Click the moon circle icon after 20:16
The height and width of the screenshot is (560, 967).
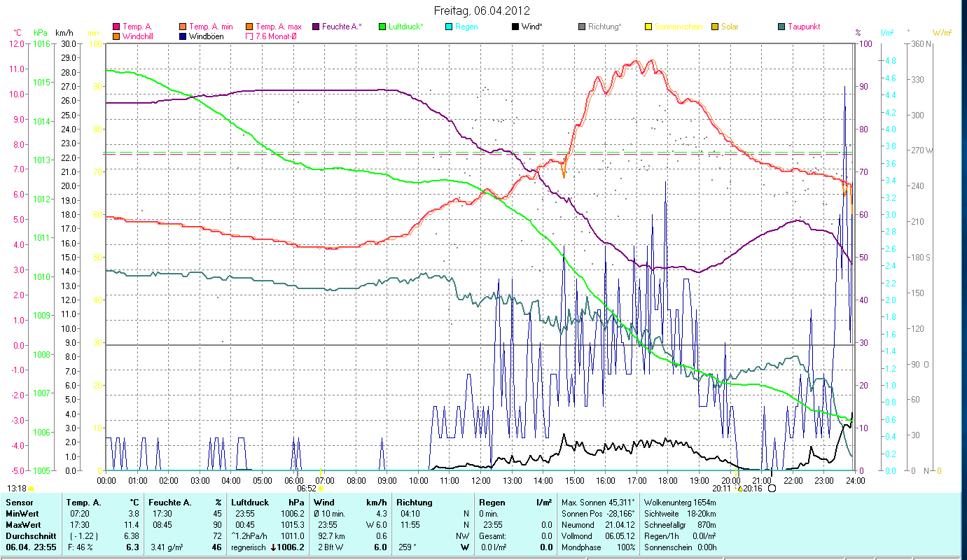772,489
